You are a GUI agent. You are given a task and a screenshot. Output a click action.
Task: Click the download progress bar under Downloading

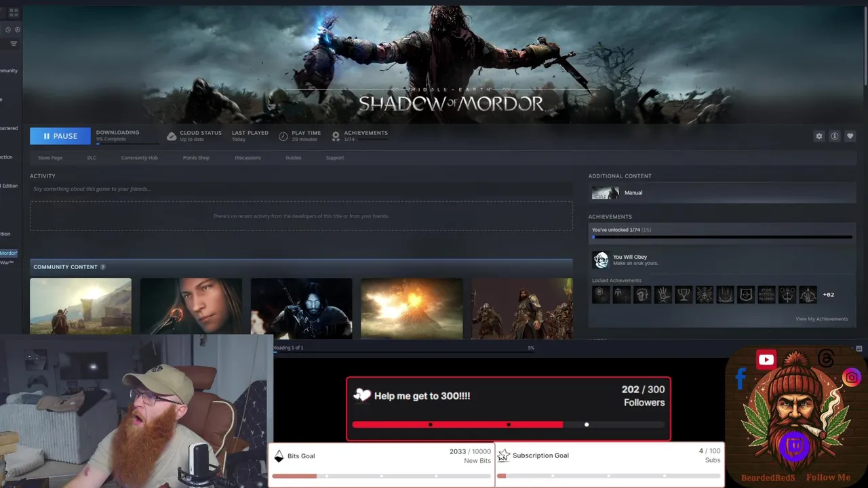[x=127, y=144]
